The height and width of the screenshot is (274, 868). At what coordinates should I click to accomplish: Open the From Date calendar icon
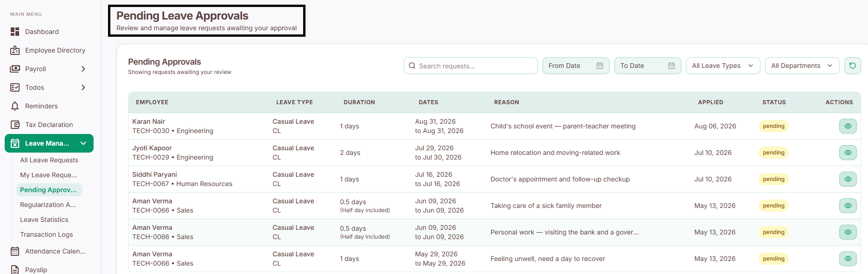pyautogui.click(x=600, y=66)
